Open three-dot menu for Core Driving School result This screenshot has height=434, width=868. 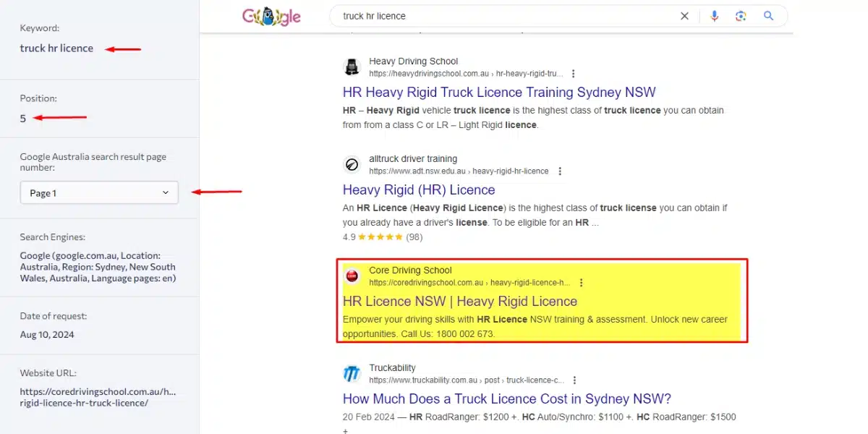tap(581, 283)
